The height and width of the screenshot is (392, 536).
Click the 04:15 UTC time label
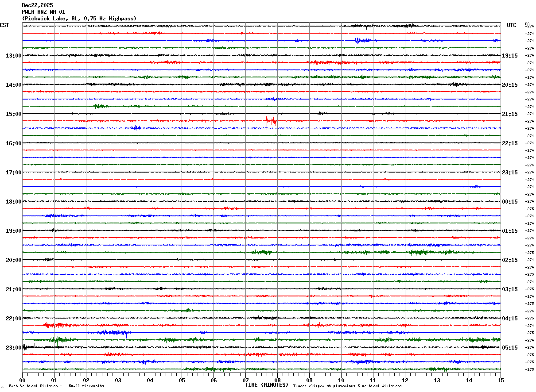(x=510, y=319)
